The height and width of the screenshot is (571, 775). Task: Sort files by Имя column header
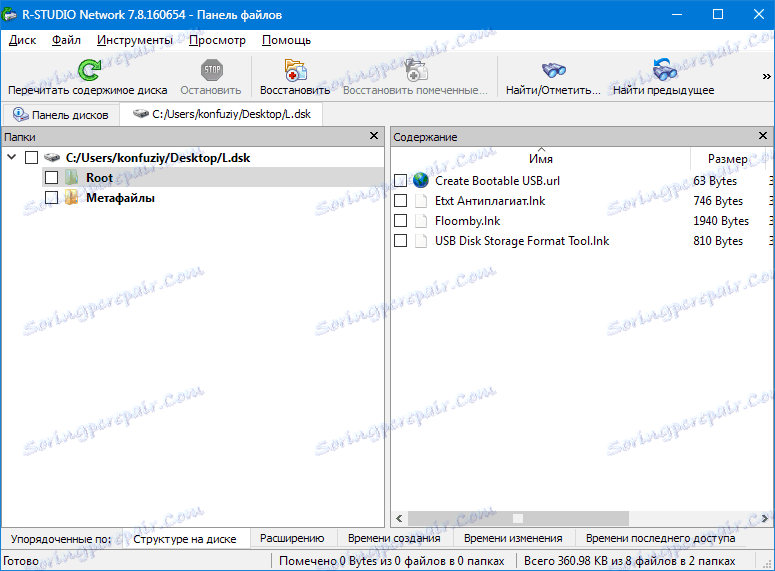541,158
